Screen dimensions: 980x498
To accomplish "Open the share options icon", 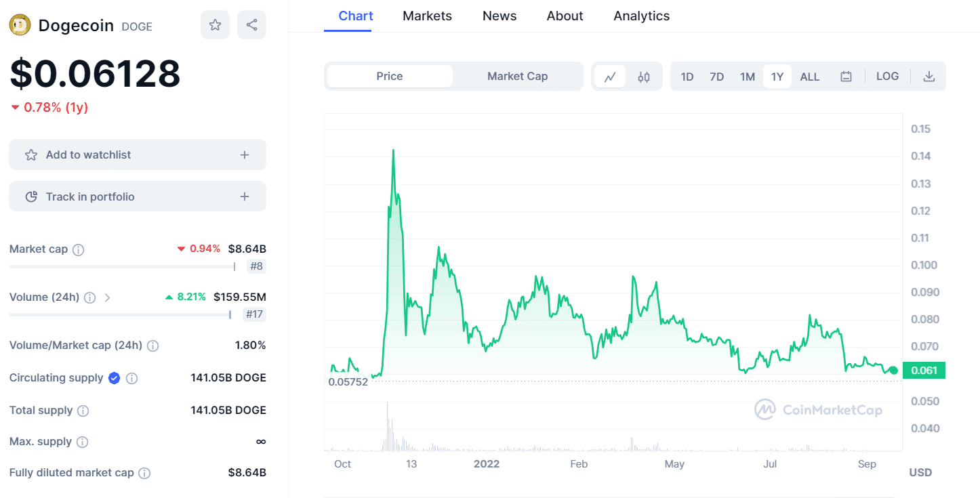I will 251,25.
